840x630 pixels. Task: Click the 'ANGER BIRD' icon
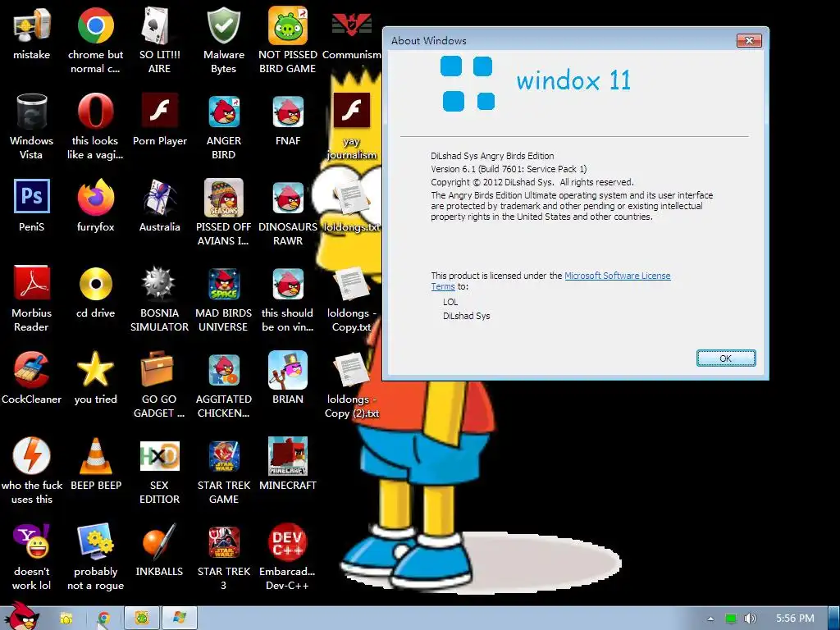[x=223, y=112]
